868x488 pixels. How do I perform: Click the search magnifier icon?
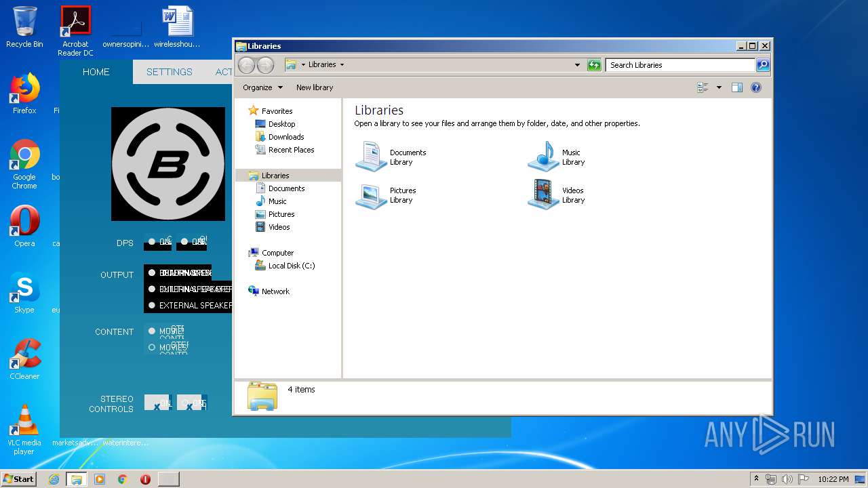763,65
